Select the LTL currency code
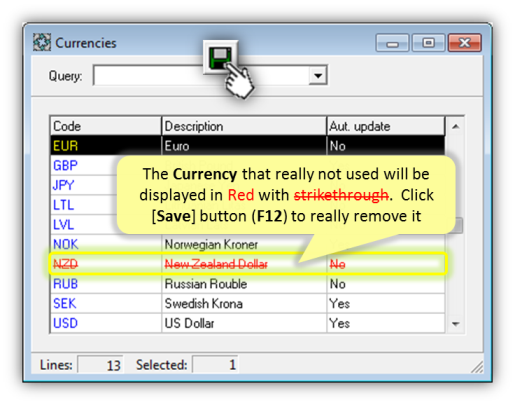The width and height of the screenshot is (515, 405). [63, 205]
